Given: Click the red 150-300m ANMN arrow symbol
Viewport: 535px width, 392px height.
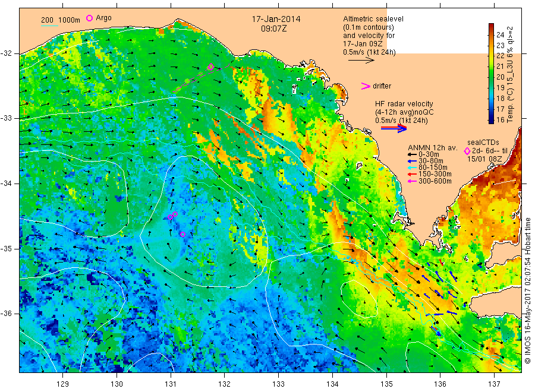Looking at the screenshot, I should (412, 174).
